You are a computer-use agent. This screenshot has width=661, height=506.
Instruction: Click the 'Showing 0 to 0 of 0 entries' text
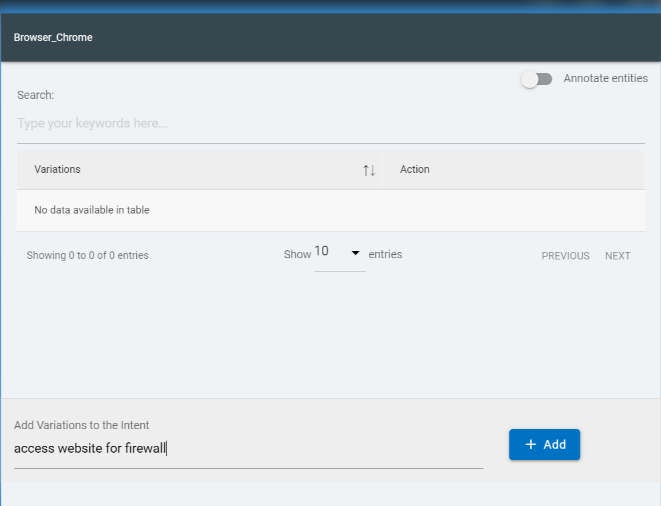click(87, 256)
